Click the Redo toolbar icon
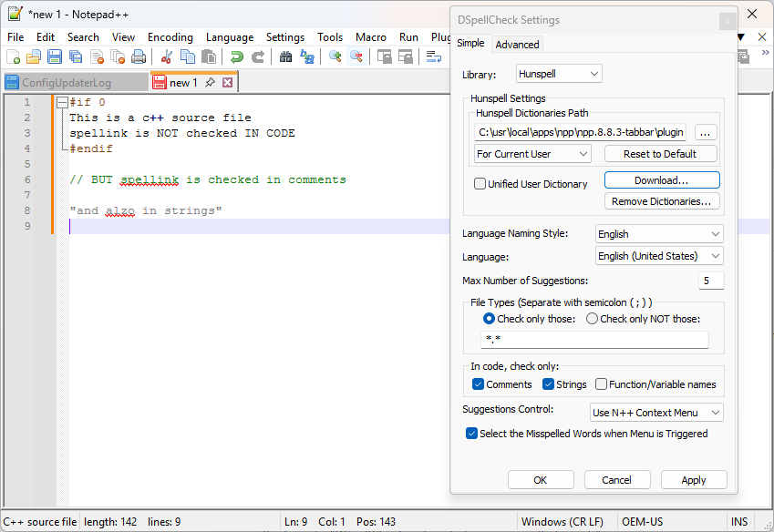This screenshot has width=774, height=532. coord(258,57)
